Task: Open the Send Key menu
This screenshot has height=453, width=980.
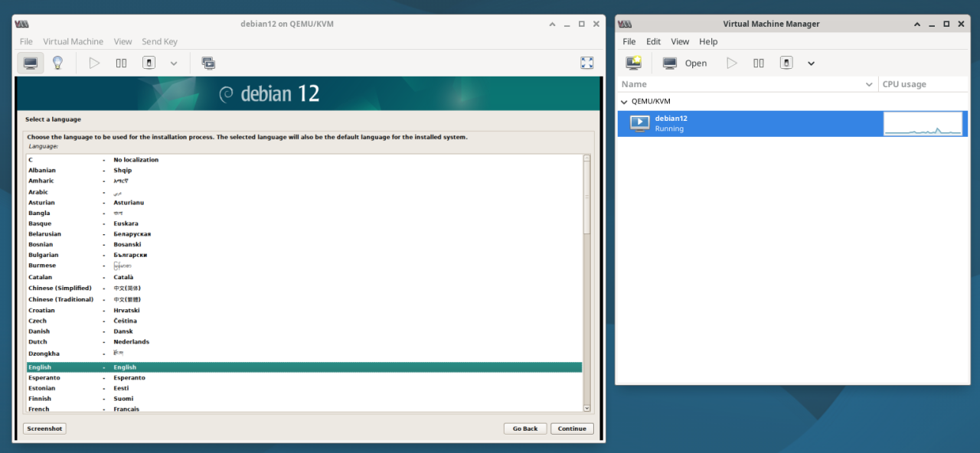Action: [159, 41]
